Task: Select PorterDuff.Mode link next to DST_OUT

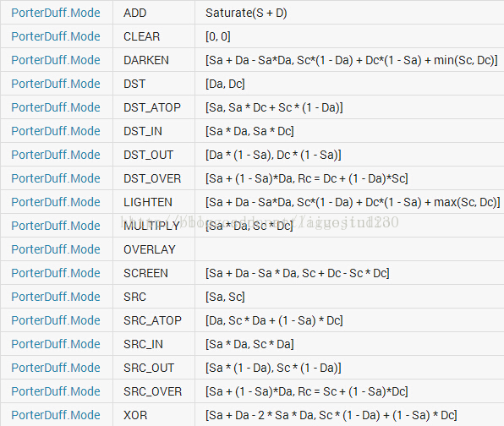Action: [x=56, y=155]
